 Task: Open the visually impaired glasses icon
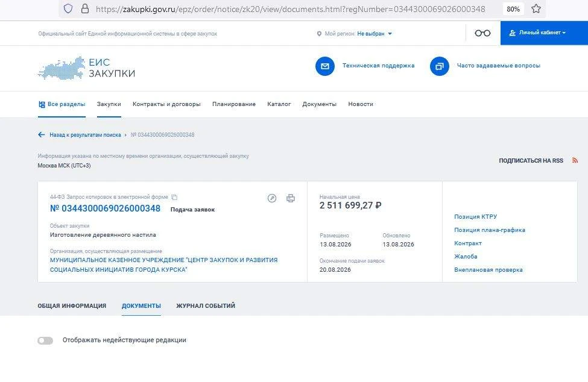pos(482,33)
